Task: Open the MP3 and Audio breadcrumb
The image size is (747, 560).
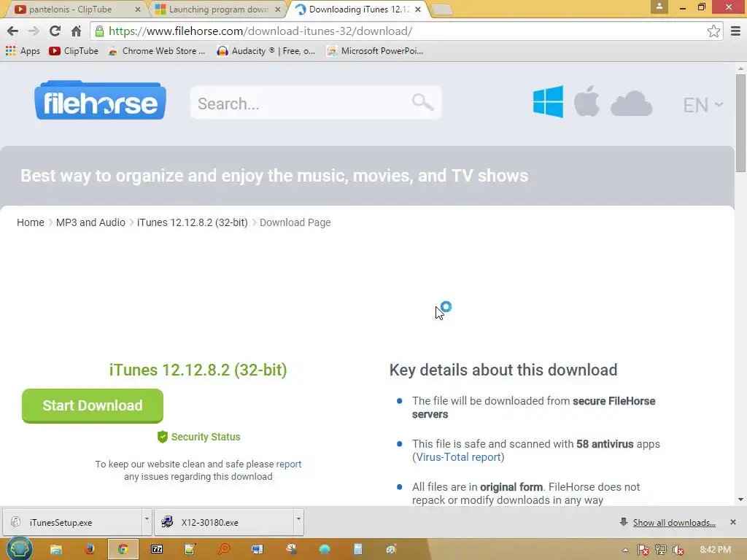Action: point(90,222)
